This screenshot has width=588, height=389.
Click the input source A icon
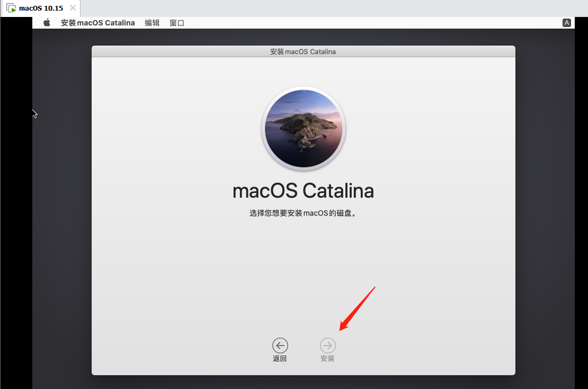pos(567,23)
